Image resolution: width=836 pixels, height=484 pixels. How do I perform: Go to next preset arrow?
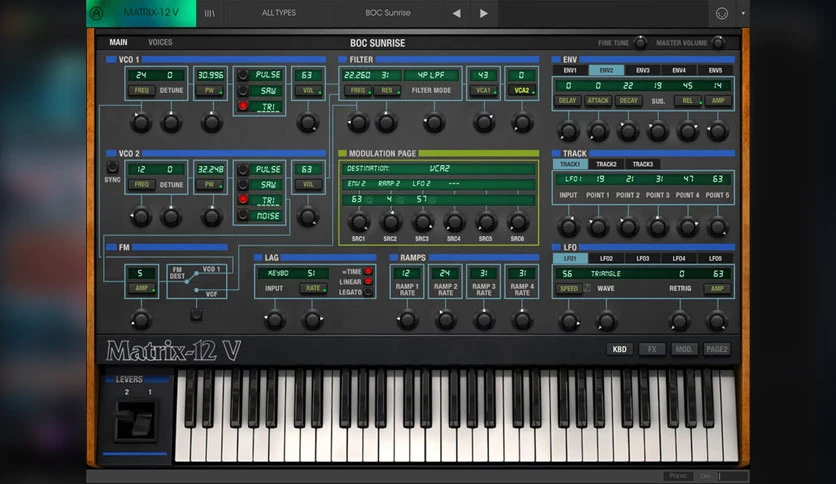(x=484, y=13)
